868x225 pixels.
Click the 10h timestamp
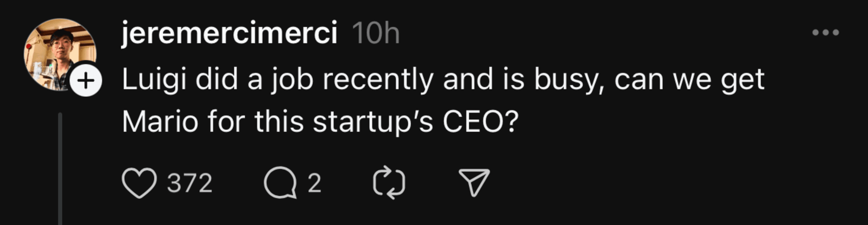(376, 33)
